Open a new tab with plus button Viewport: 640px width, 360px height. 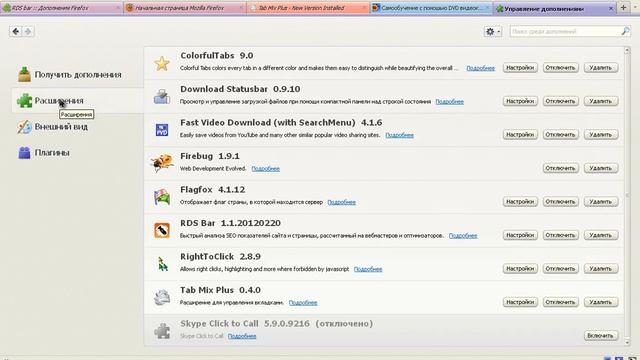tap(623, 8)
